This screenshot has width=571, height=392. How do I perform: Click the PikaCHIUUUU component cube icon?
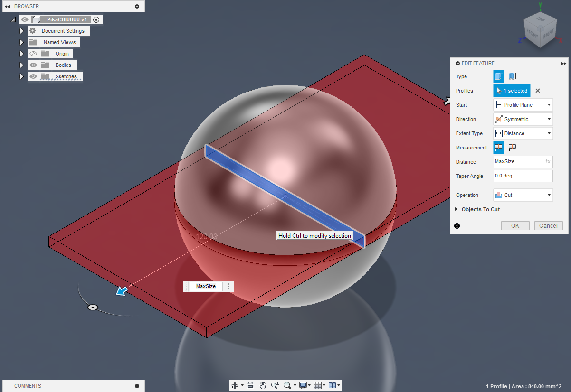pyautogui.click(x=36, y=19)
